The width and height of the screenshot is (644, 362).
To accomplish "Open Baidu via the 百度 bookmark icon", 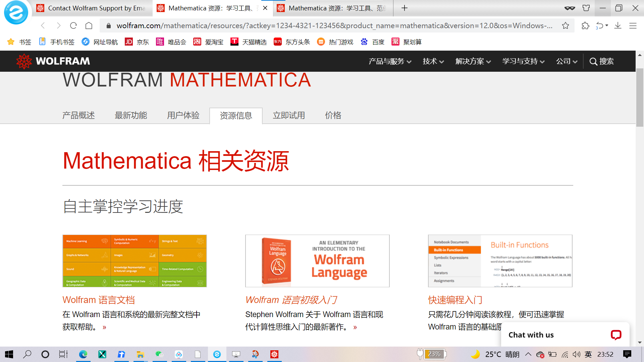I will pos(364,42).
